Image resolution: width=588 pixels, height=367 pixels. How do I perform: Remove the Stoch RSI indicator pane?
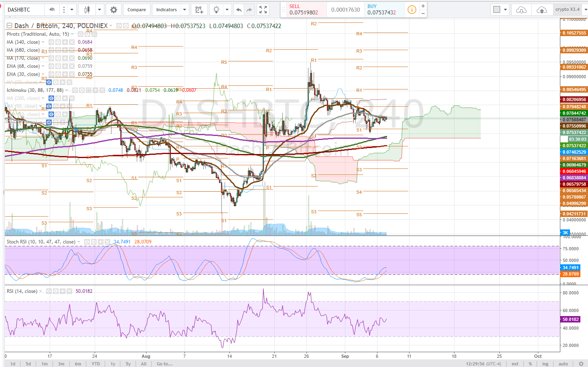click(107, 242)
